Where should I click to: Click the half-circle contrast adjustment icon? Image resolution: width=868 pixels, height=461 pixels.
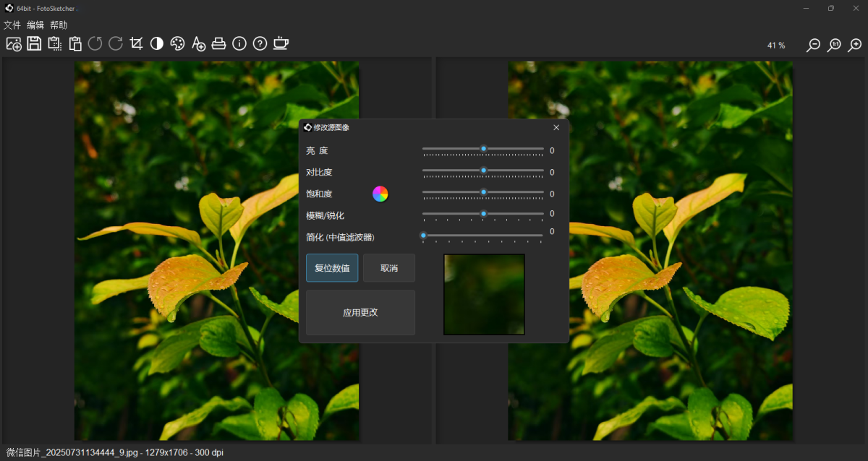pyautogui.click(x=157, y=44)
